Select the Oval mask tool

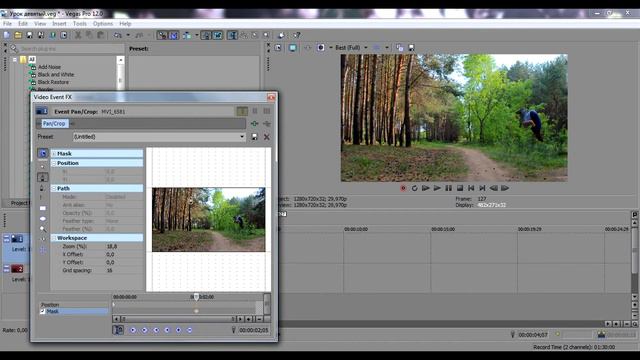[x=42, y=219]
